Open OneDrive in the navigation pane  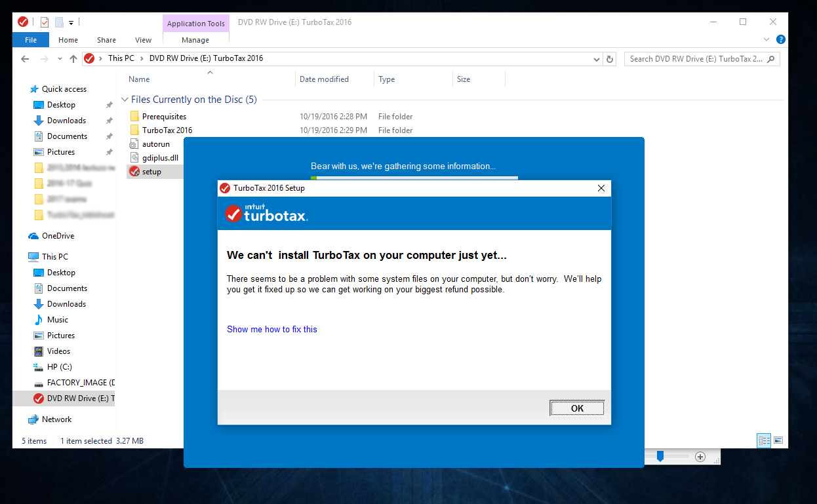click(x=58, y=236)
